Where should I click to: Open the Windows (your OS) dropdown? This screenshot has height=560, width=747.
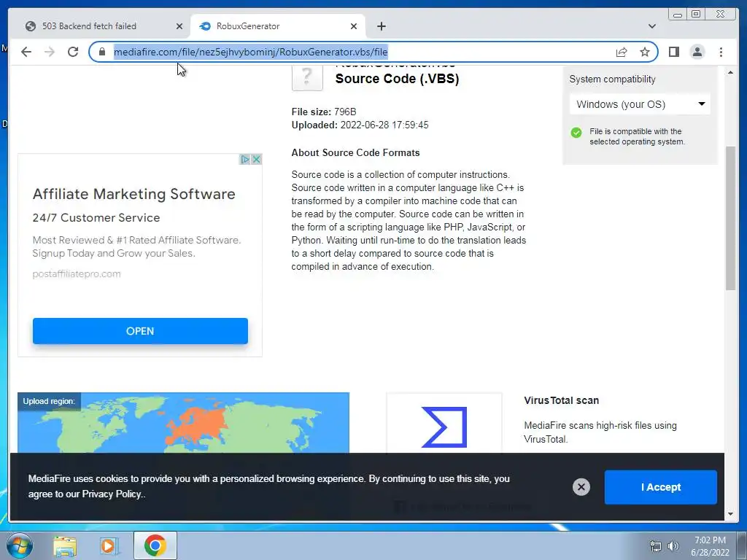click(640, 104)
